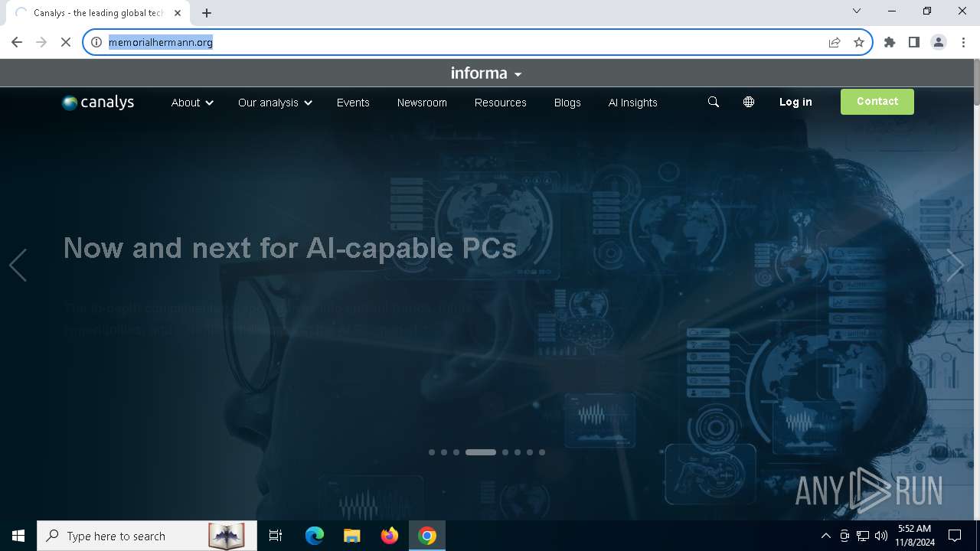980x551 pixels.
Task: Open the Blogs section
Action: pyautogui.click(x=567, y=103)
